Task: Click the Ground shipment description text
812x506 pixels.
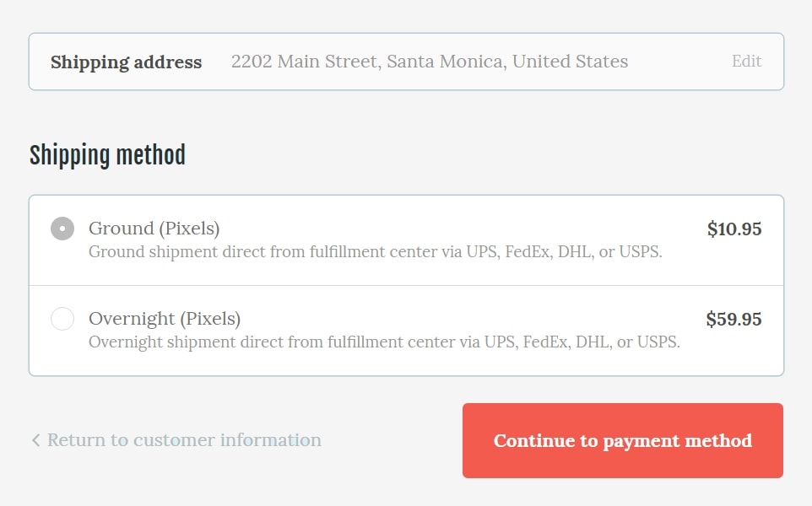Action: click(x=376, y=252)
